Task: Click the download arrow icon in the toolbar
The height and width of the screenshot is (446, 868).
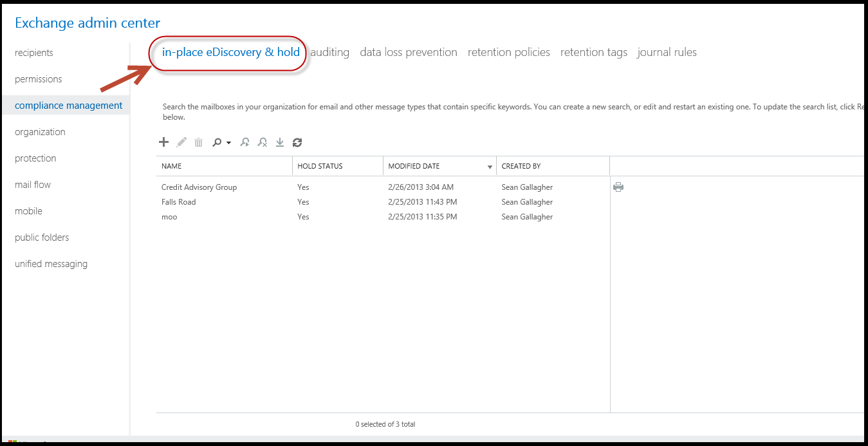Action: (x=280, y=142)
